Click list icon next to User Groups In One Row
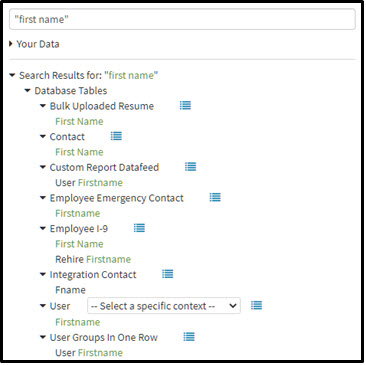Viewport: 366px width, 365px height. (x=189, y=337)
